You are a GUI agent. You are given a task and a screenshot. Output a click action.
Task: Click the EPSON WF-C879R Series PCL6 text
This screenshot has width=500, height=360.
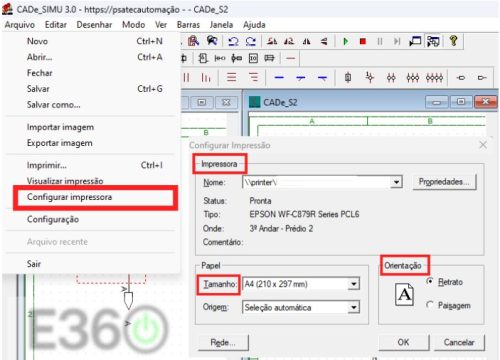coord(304,214)
